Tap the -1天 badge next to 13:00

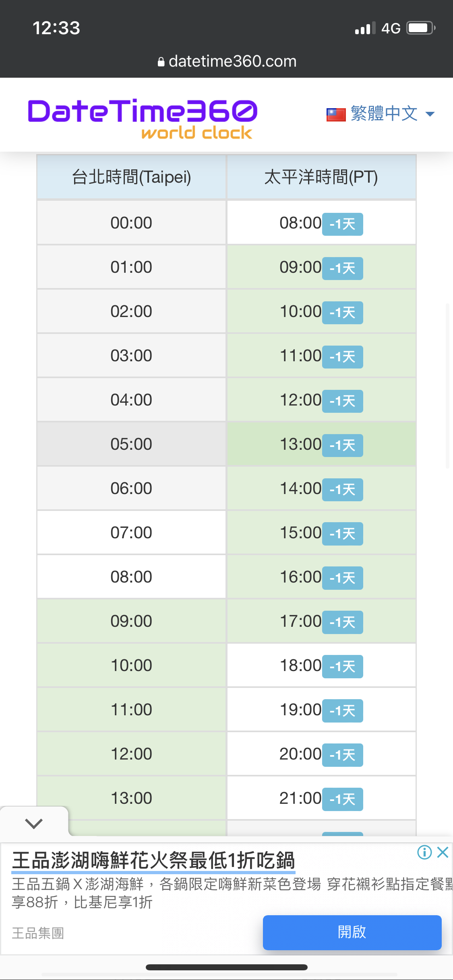point(343,445)
